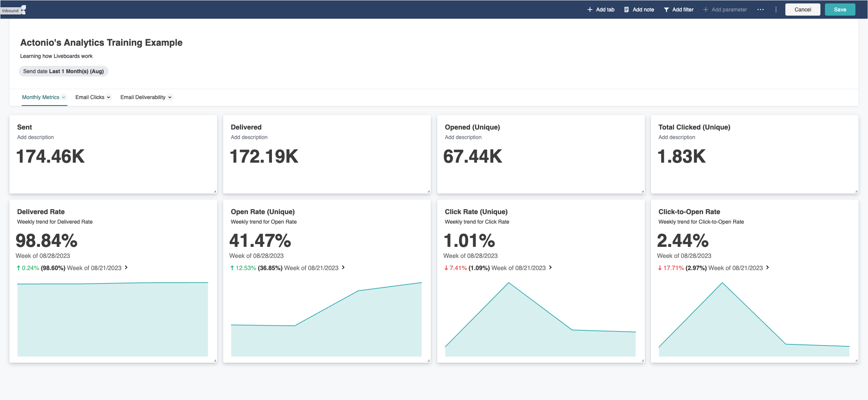This screenshot has width=868, height=400.
Task: Click Add filter in top bar
Action: [x=679, y=10]
